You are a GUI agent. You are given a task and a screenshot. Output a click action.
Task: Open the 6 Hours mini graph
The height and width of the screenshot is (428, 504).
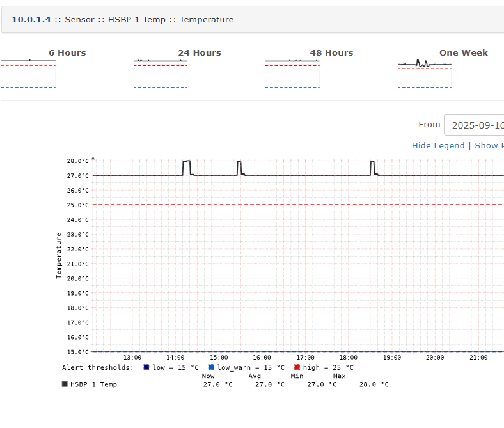(28, 73)
